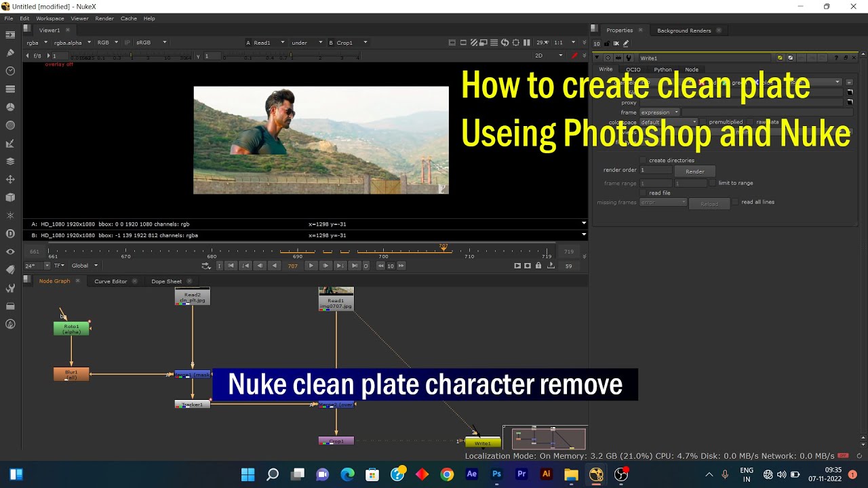Select the Blur1 node
Image resolution: width=868 pixels, height=488 pixels.
tap(71, 374)
